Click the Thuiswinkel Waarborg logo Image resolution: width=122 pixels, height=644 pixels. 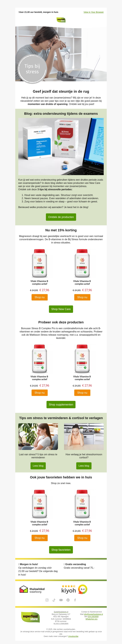[32, 589]
